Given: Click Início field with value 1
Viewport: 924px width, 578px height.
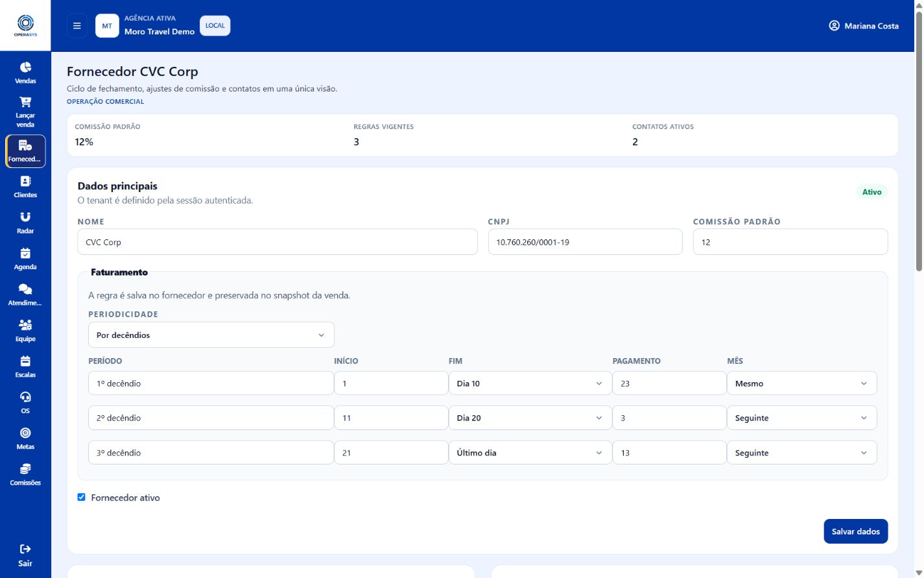Looking at the screenshot, I should 391,383.
